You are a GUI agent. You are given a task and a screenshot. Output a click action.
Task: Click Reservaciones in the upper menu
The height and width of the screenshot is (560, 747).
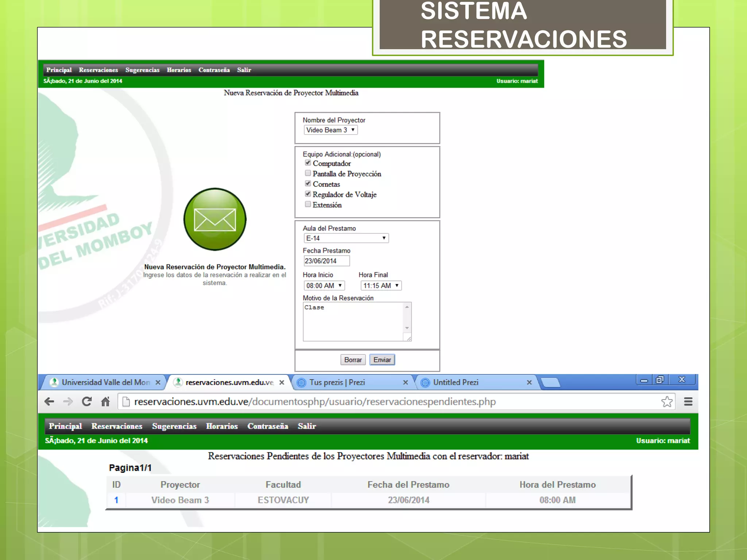tap(98, 70)
